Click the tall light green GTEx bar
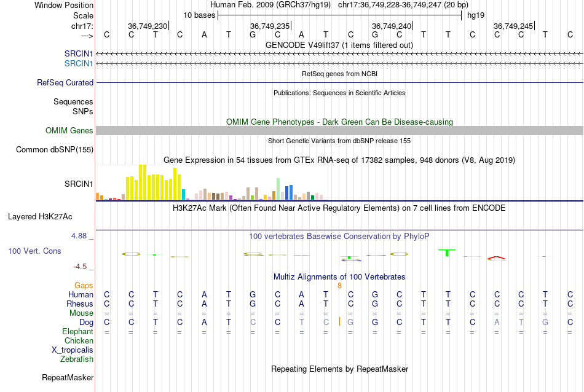584x392 pixels. [278, 189]
